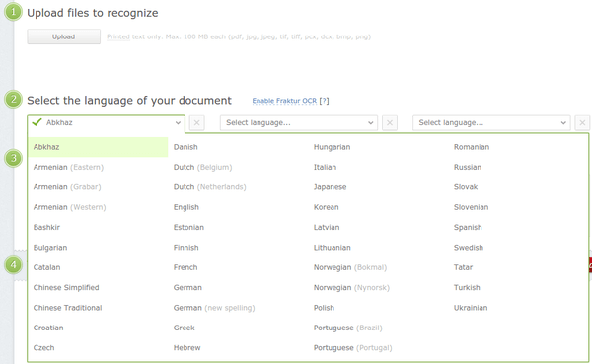Viewport: 592px width, 364px height.
Task: Choose Hebrew language
Action: 186,348
